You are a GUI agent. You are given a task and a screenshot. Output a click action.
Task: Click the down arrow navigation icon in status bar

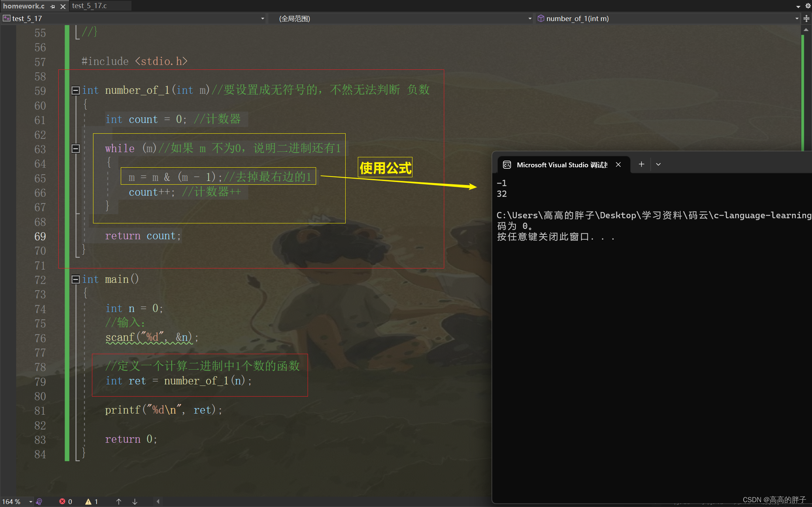[135, 501]
